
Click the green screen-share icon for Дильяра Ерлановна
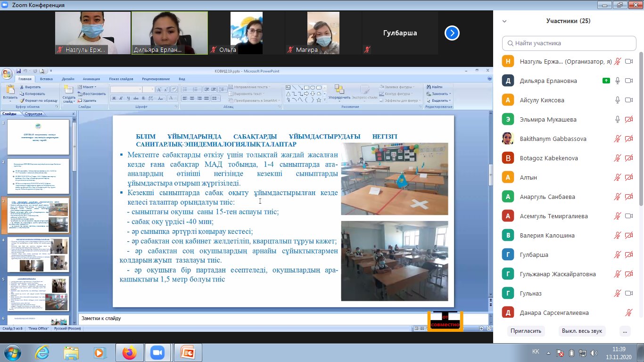[606, 81]
